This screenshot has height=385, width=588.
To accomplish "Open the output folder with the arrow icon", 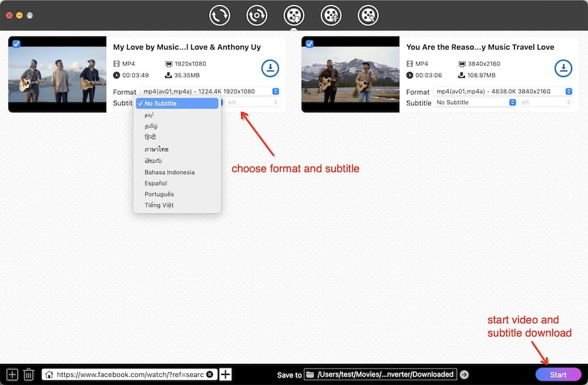I will pyautogui.click(x=465, y=374).
